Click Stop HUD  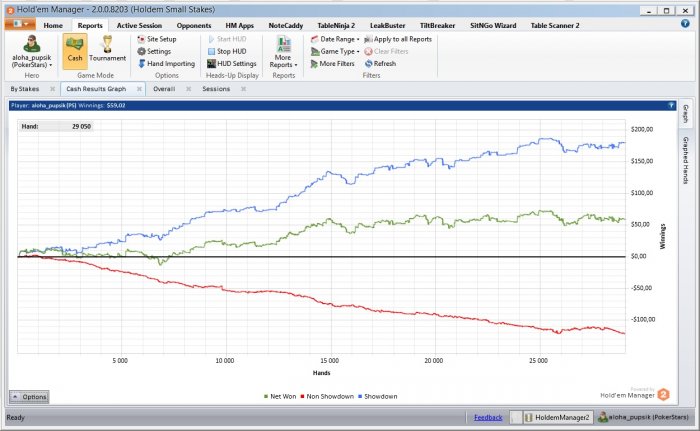click(x=230, y=51)
